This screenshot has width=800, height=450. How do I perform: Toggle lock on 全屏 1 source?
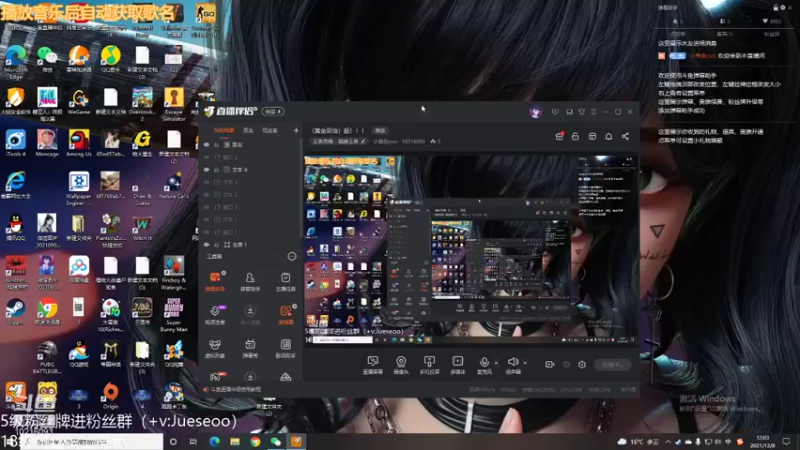click(217, 245)
